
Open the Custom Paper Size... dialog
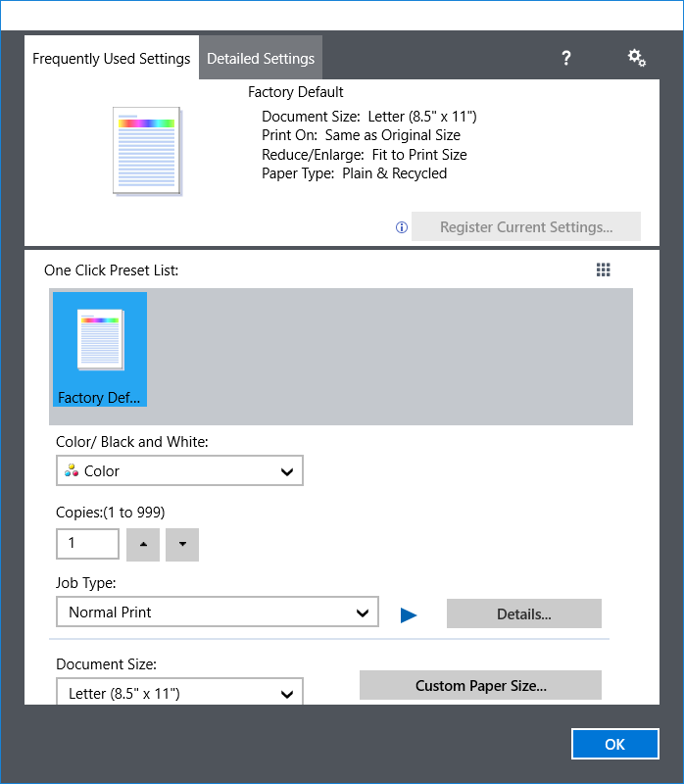[x=480, y=686]
